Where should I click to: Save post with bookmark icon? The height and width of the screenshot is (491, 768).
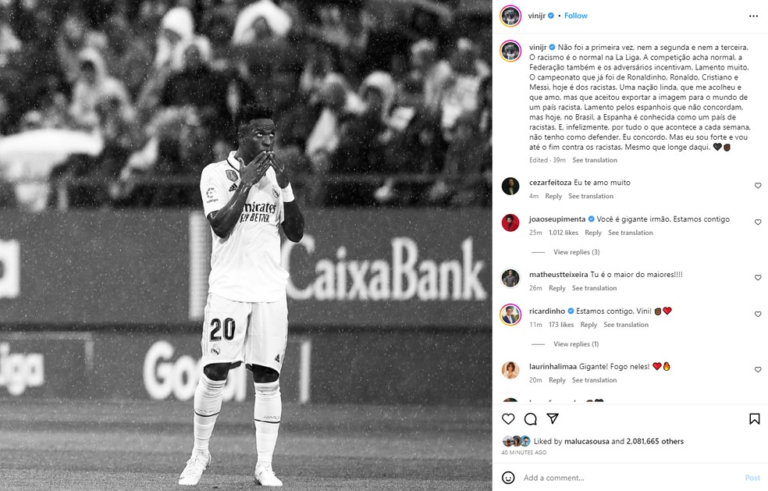754,418
